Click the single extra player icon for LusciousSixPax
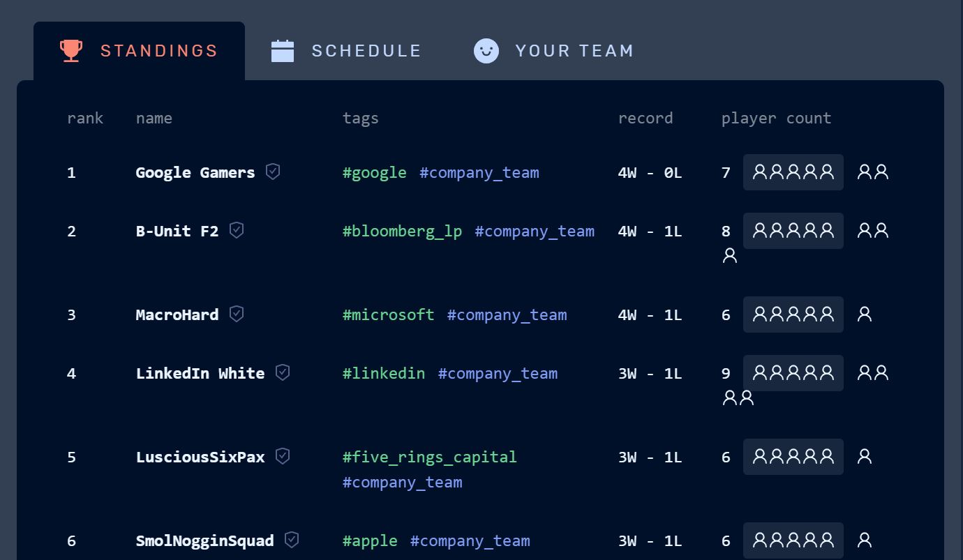The height and width of the screenshot is (560, 963). coord(865,456)
